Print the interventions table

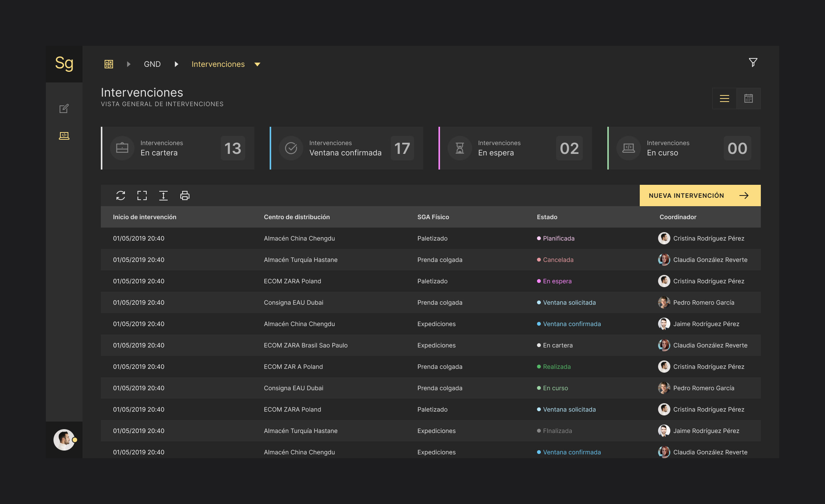click(x=185, y=195)
